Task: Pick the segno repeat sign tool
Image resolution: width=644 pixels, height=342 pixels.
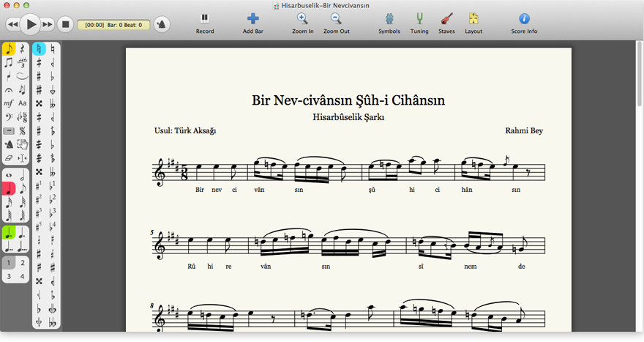Action: click(22, 130)
